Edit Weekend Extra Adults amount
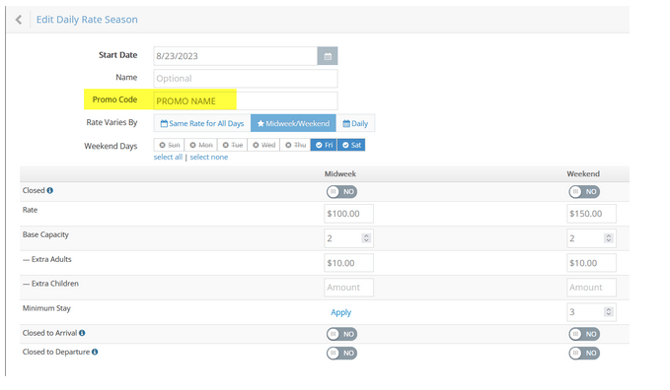This screenshot has width=670, height=390. [591, 263]
